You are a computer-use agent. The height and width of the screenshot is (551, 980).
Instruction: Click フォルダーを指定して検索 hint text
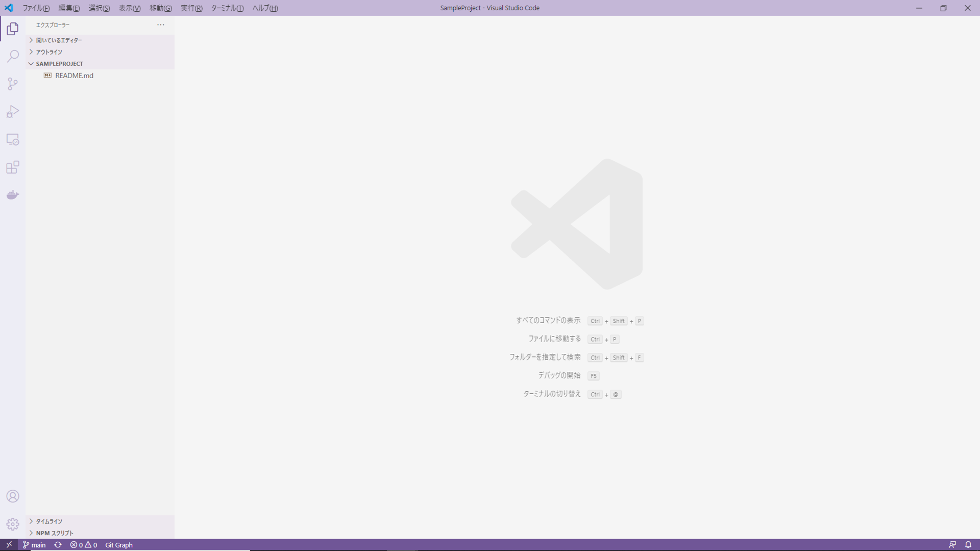click(545, 357)
